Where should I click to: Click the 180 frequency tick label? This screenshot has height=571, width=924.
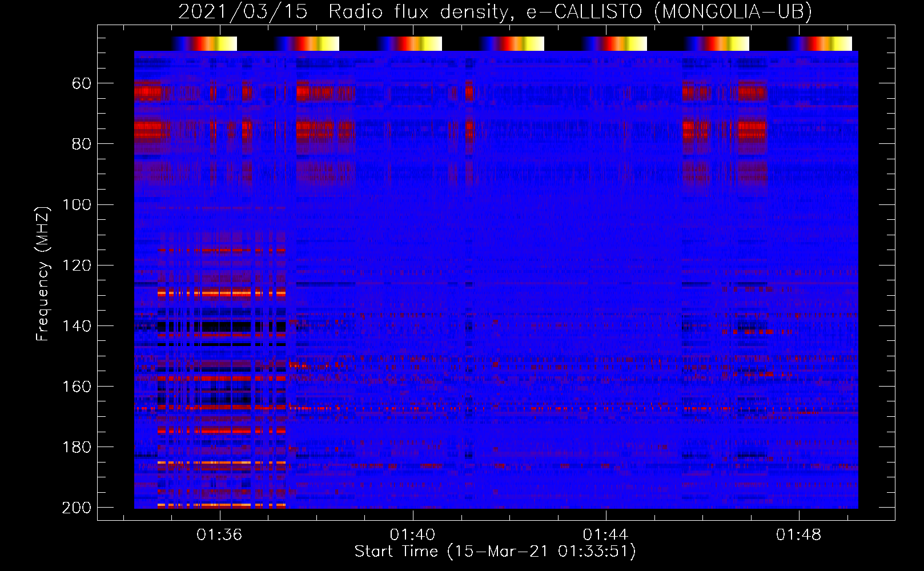pos(77,447)
